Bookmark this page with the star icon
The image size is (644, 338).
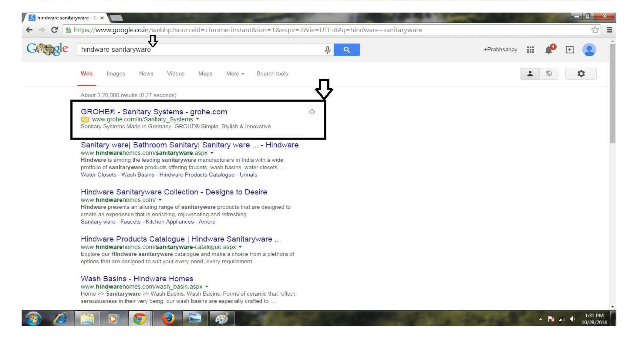595,30
